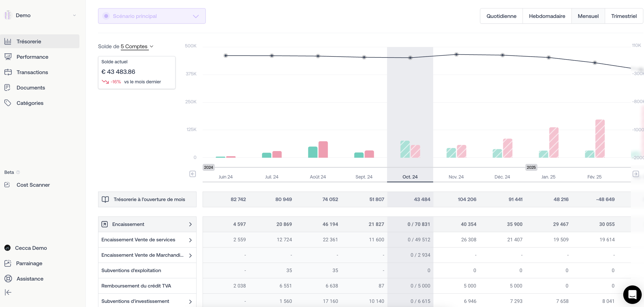Collapse the sidebar with the arrow icon
Viewport: 644px width, 307px height.
click(x=8, y=292)
